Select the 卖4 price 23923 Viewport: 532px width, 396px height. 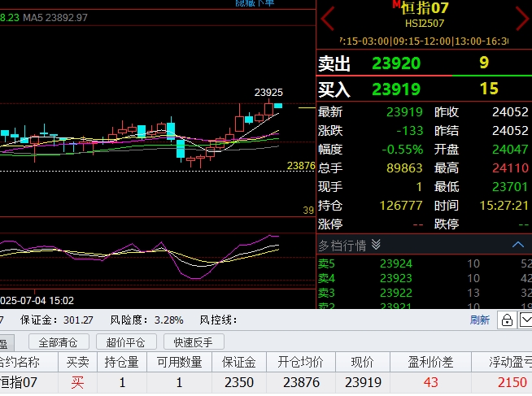[396, 278]
